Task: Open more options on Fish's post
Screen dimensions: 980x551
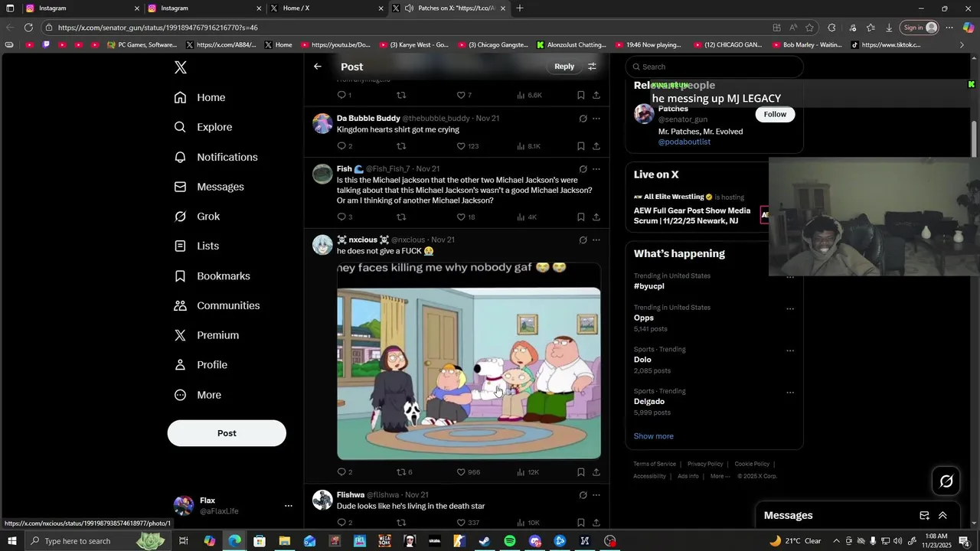Action: pos(596,169)
